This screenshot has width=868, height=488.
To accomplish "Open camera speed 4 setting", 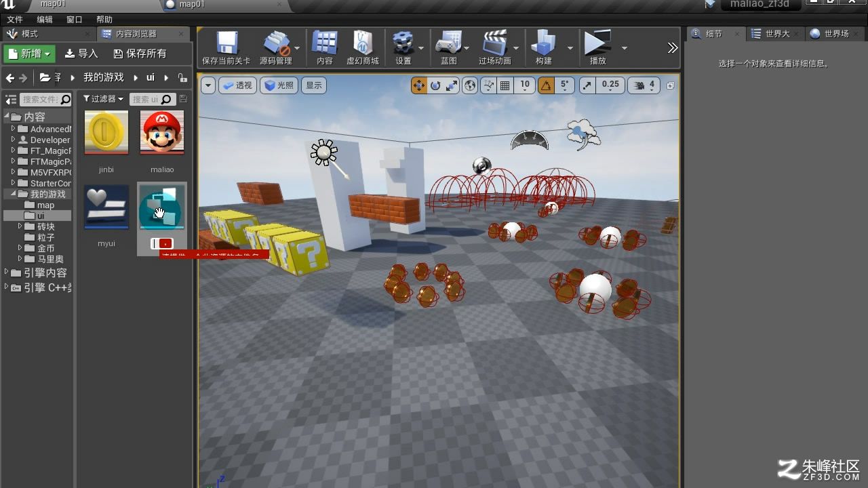I will pyautogui.click(x=644, y=85).
